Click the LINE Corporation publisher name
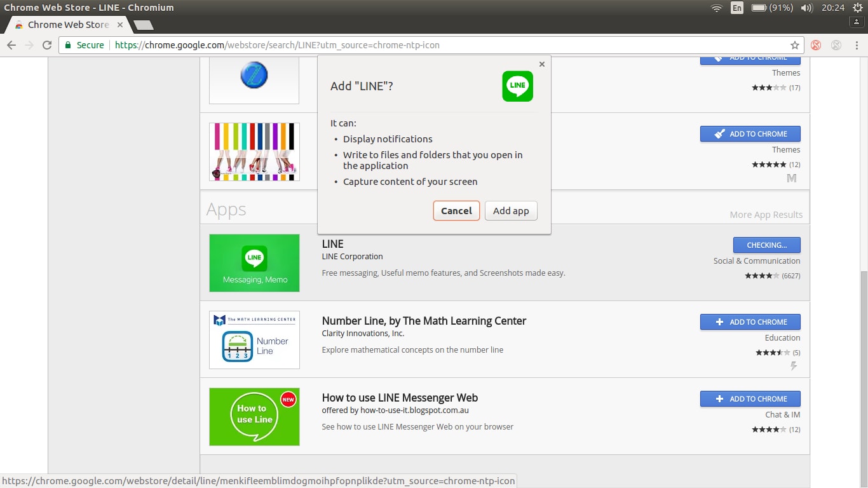 352,257
